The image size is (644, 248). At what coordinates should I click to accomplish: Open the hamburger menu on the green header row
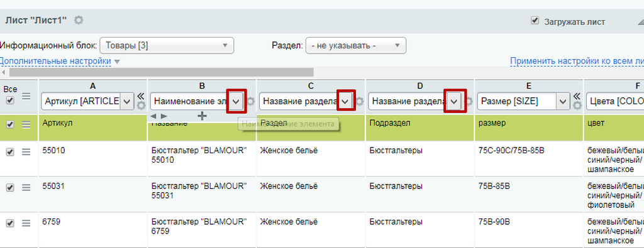click(x=26, y=125)
